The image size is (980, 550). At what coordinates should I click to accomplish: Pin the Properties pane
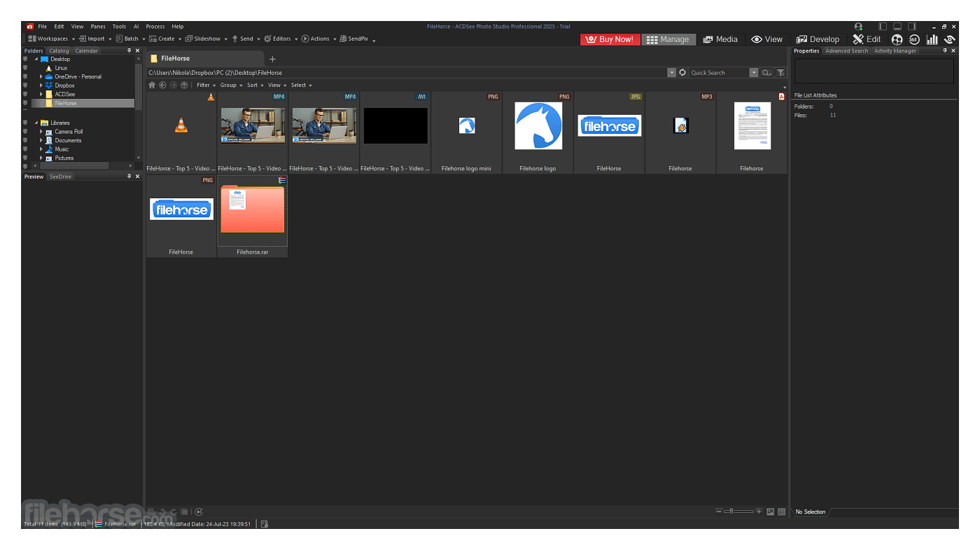tap(945, 50)
